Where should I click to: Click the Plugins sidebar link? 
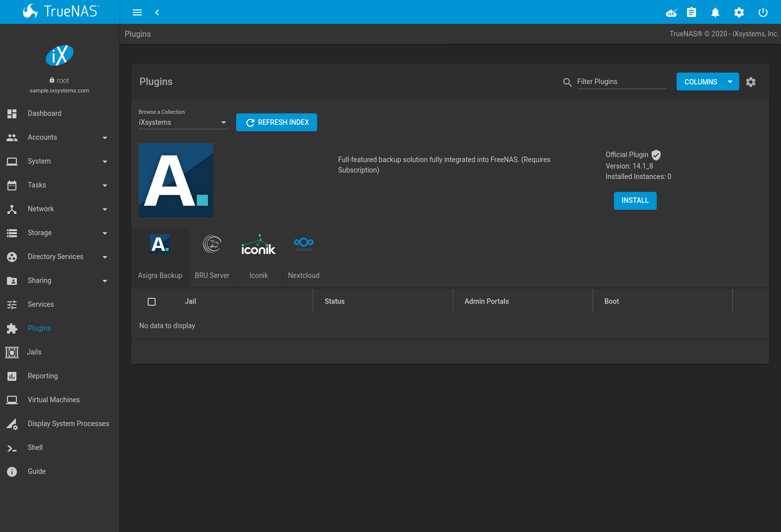point(39,328)
